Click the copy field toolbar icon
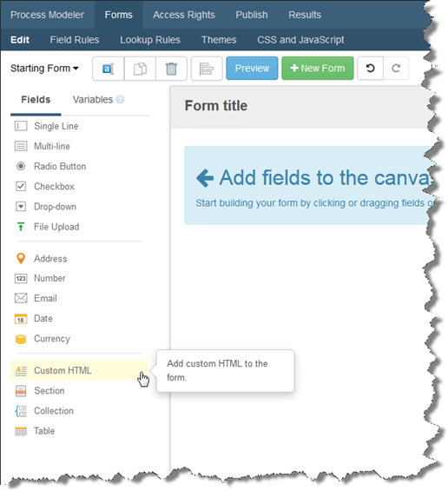This screenshot has width=448, height=491. click(x=140, y=69)
